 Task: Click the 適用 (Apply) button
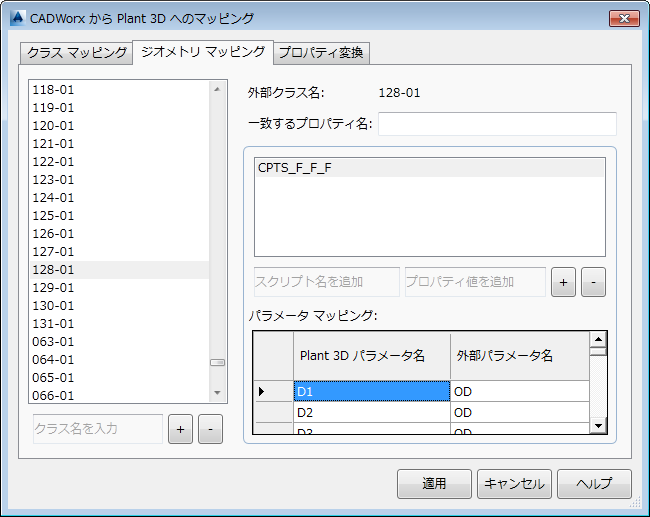(x=434, y=484)
